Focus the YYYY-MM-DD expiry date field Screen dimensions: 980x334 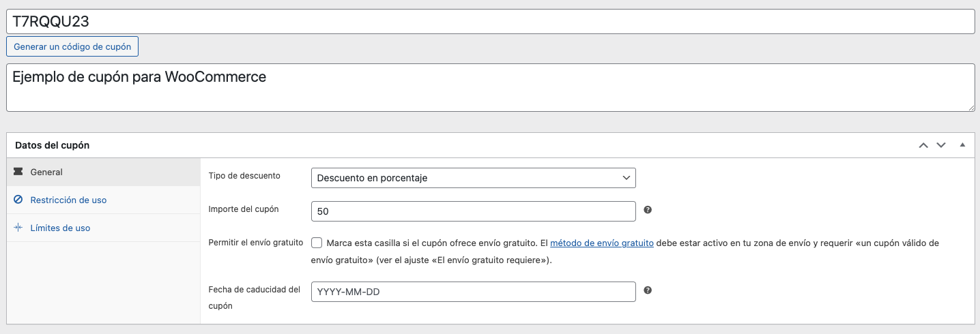473,292
